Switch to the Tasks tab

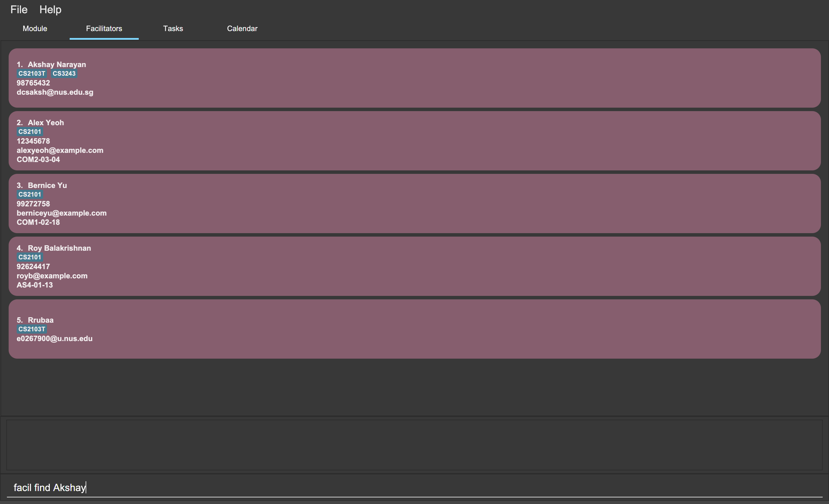[x=173, y=28]
